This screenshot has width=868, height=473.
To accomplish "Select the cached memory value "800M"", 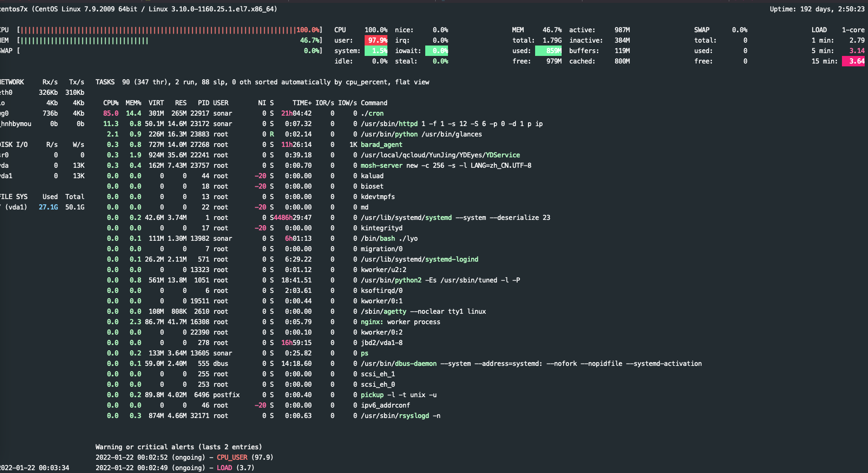I will pos(622,61).
